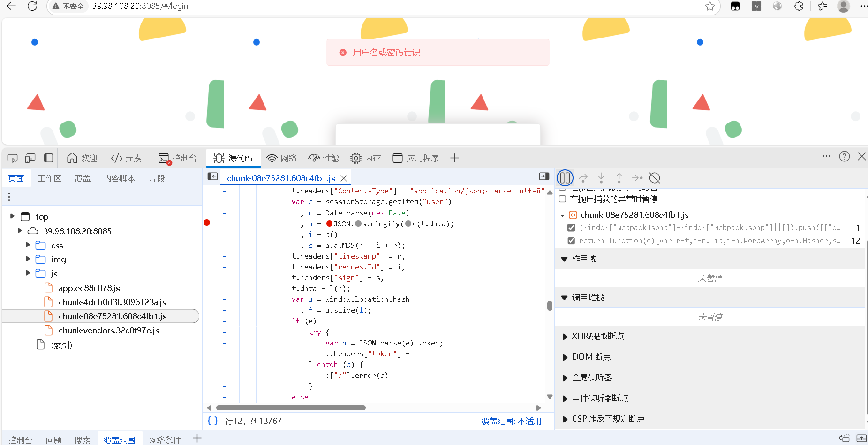
Task: Switch to the 性能 performance tab
Action: [324, 158]
